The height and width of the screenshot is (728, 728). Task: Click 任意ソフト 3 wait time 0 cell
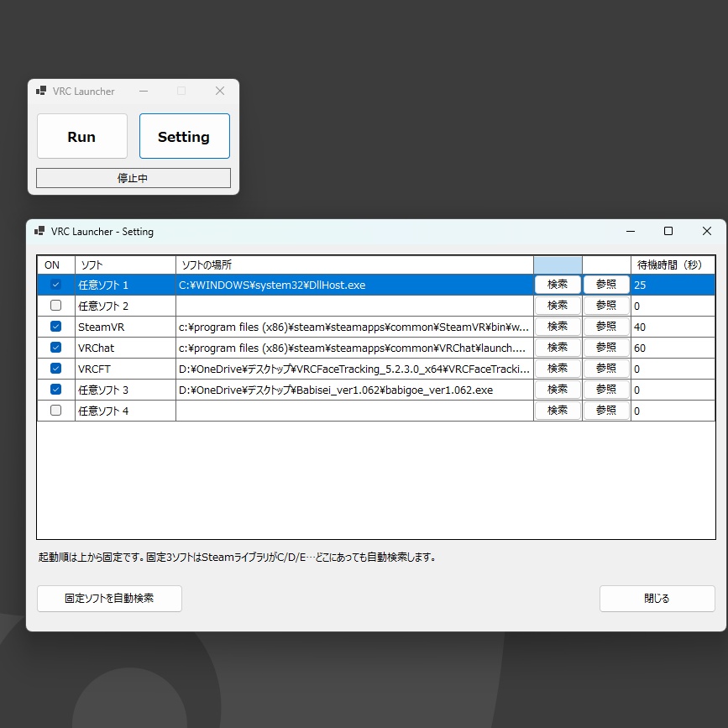point(673,390)
